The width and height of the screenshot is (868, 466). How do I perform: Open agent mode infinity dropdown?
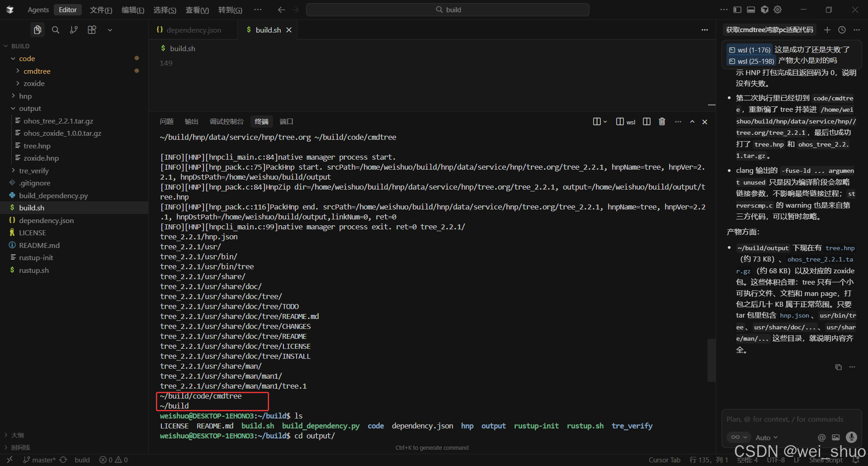tap(738, 437)
